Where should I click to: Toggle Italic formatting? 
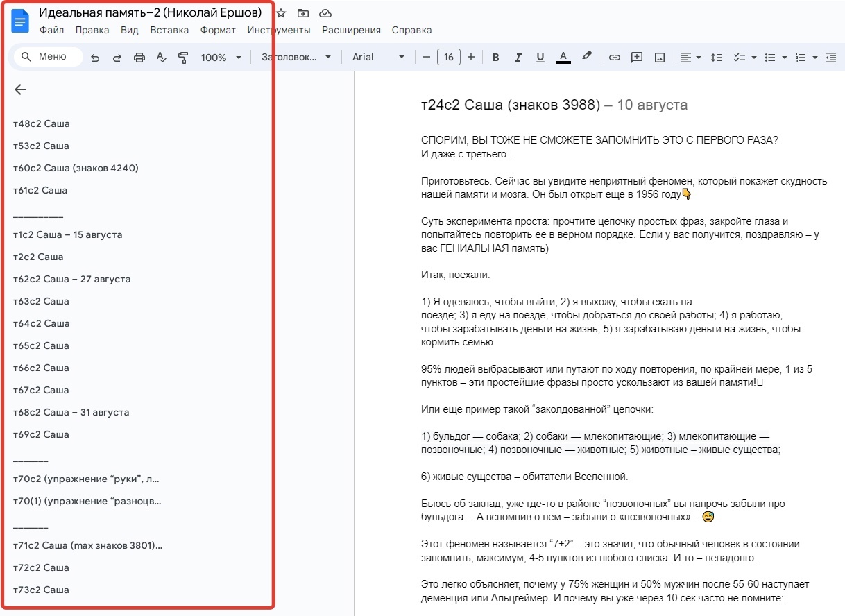click(518, 58)
